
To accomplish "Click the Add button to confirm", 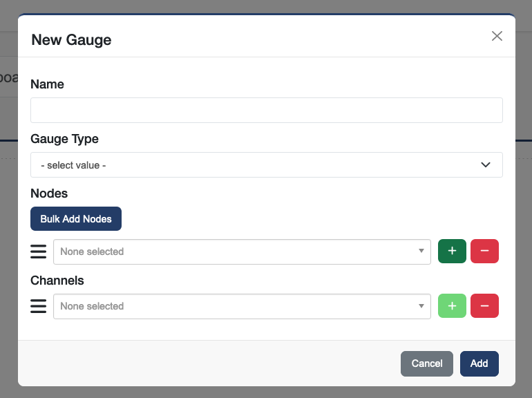I will tap(479, 363).
